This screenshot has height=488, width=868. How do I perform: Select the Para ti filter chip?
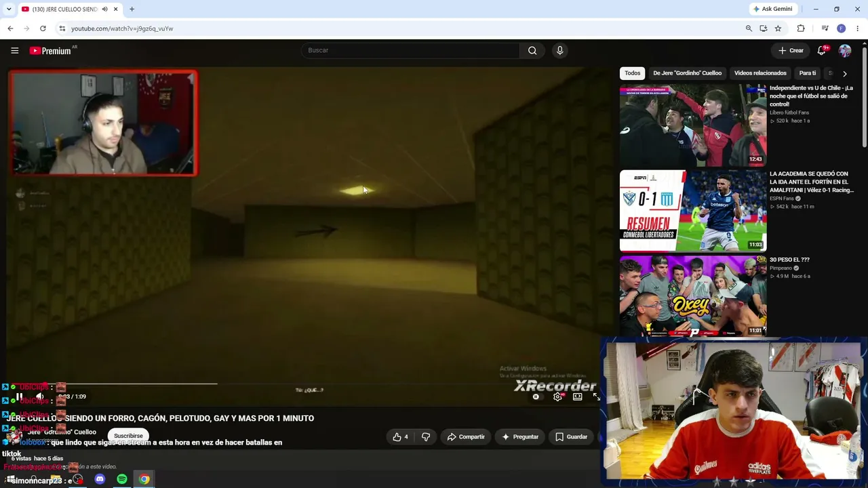(808, 73)
